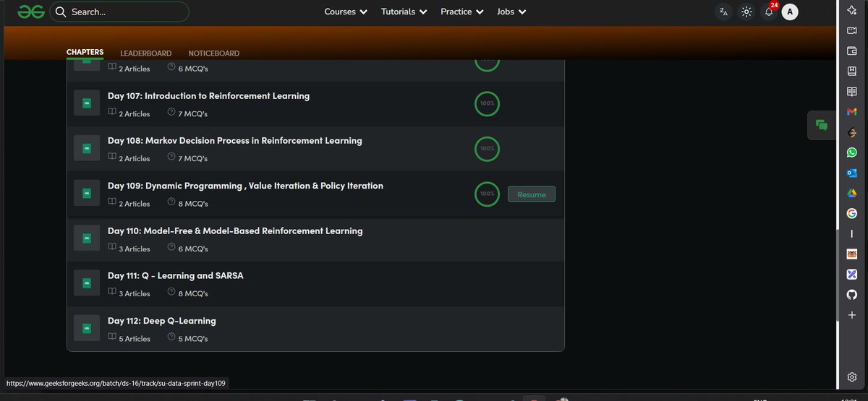Click Day 108 100% progress circle
This screenshot has height=401, width=868.
tap(487, 148)
